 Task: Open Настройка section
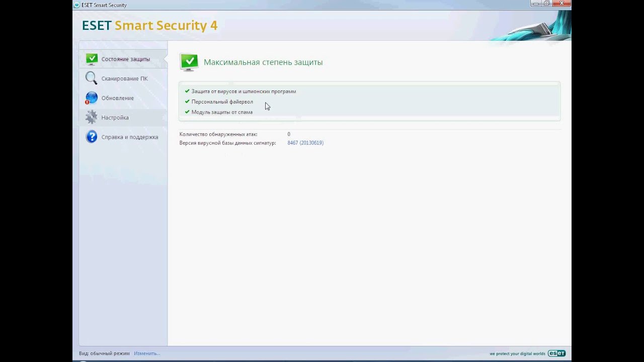(123, 117)
